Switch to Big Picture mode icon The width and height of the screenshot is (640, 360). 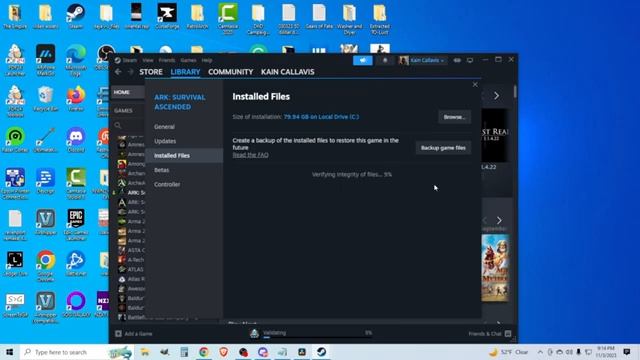point(470,60)
